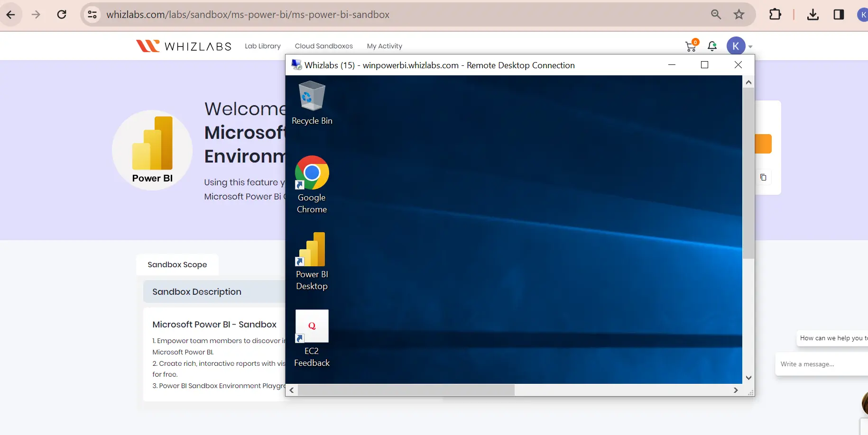Click the Power BI logo circle

point(152,150)
